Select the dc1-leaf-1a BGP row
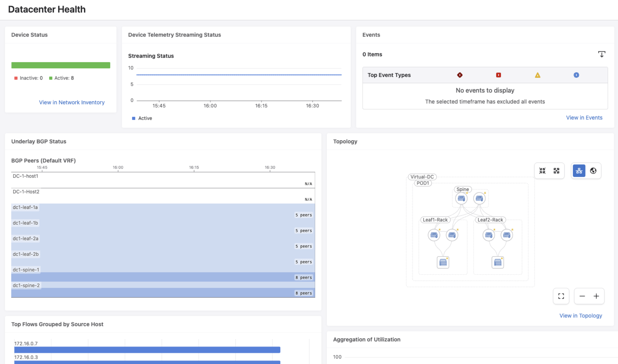The height and width of the screenshot is (364, 618). 163,212
